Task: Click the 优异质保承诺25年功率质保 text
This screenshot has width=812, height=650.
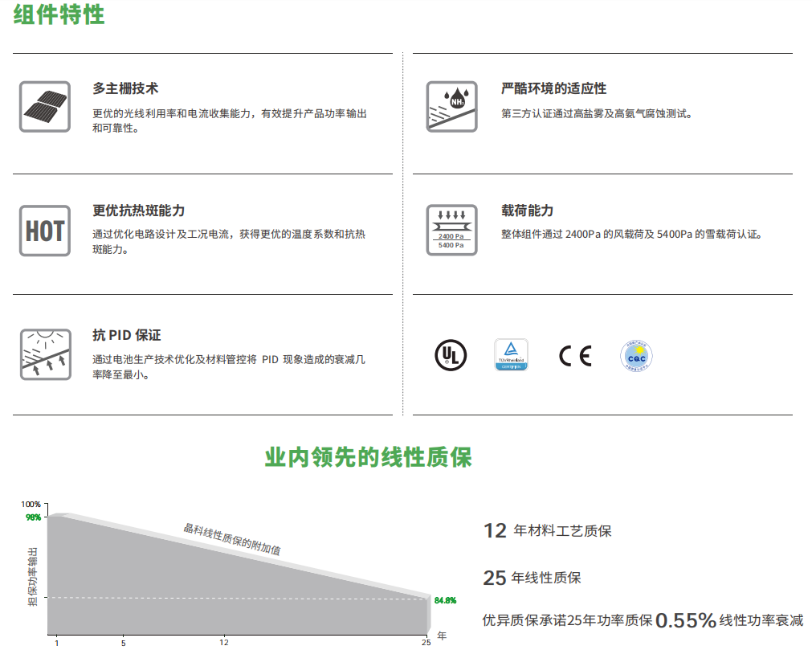Action: pos(568,620)
